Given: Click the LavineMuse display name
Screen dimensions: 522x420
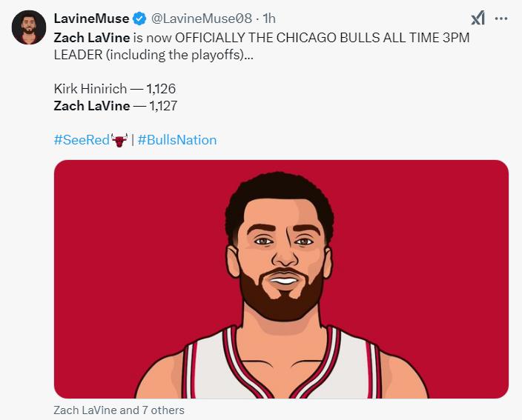Looking at the screenshot, I should [91, 19].
